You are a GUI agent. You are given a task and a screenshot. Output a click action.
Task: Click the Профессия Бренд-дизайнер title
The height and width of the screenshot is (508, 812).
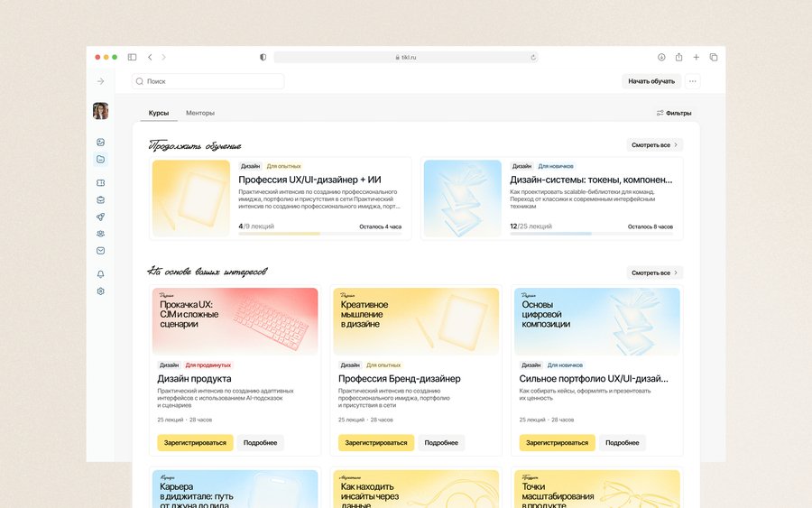(x=400, y=379)
